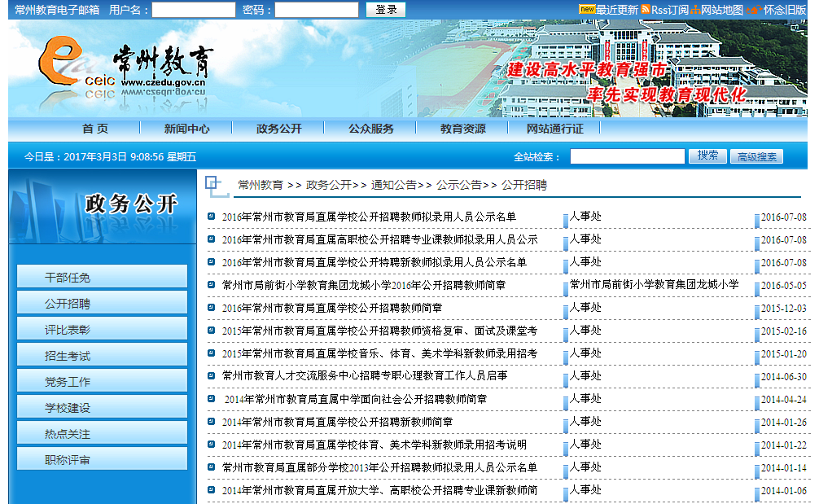Click bullet icon of 2016年公开招聘教师简章 row
The width and height of the screenshot is (819, 504).
[211, 308]
